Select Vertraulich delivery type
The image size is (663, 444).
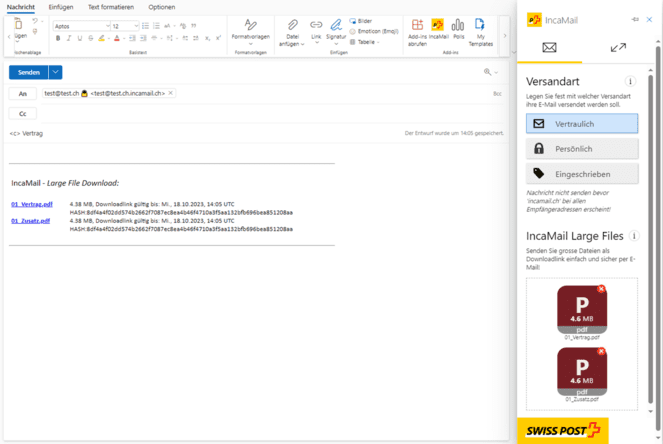click(582, 124)
